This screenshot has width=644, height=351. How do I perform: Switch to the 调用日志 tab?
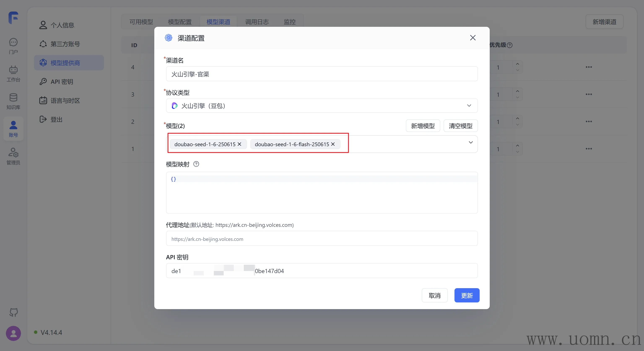click(x=257, y=22)
